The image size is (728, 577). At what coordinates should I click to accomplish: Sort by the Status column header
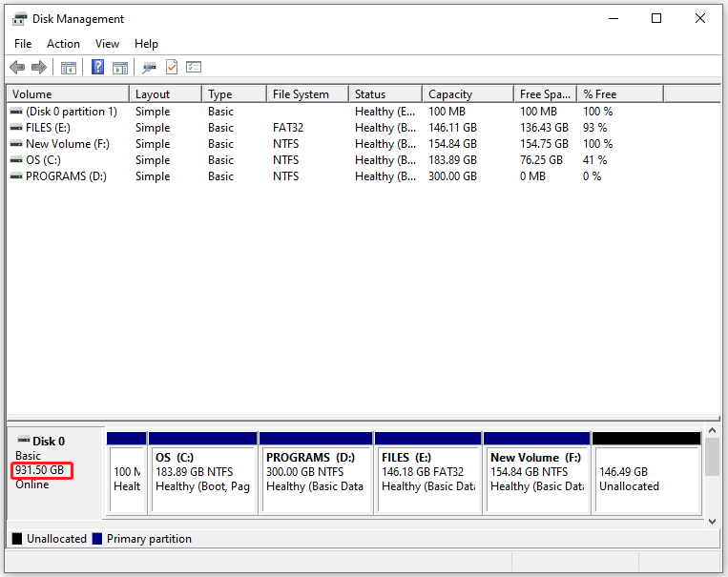click(385, 94)
